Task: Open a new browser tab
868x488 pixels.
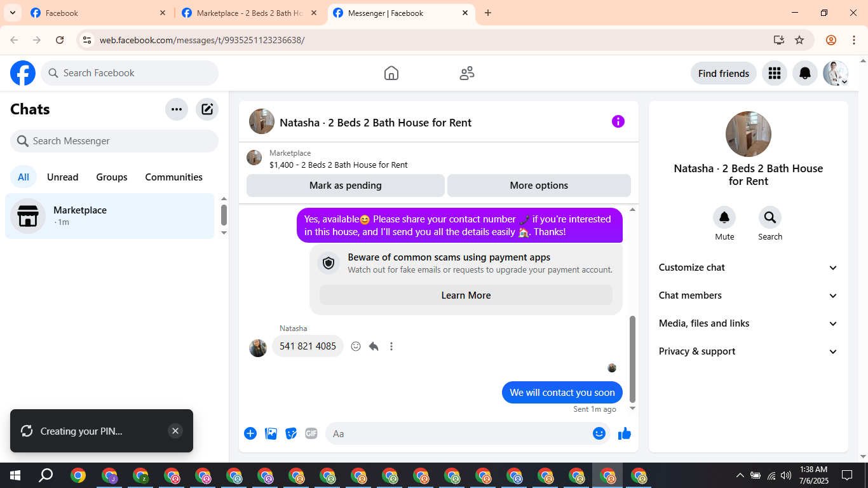Action: pyautogui.click(x=488, y=13)
